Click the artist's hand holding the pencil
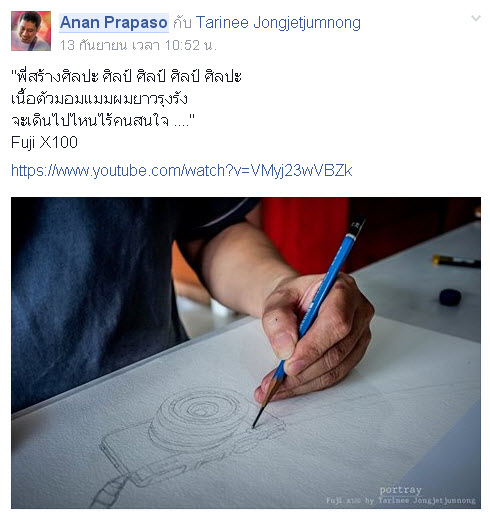 tap(317, 337)
